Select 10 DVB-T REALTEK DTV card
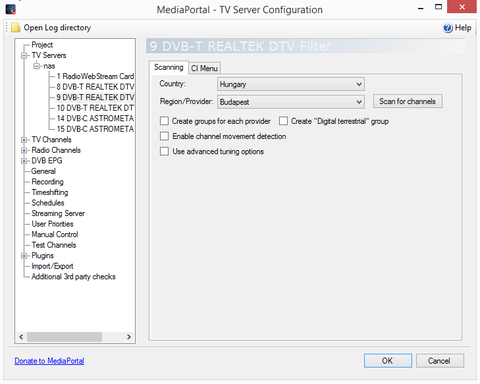480x384 pixels. 95,108
